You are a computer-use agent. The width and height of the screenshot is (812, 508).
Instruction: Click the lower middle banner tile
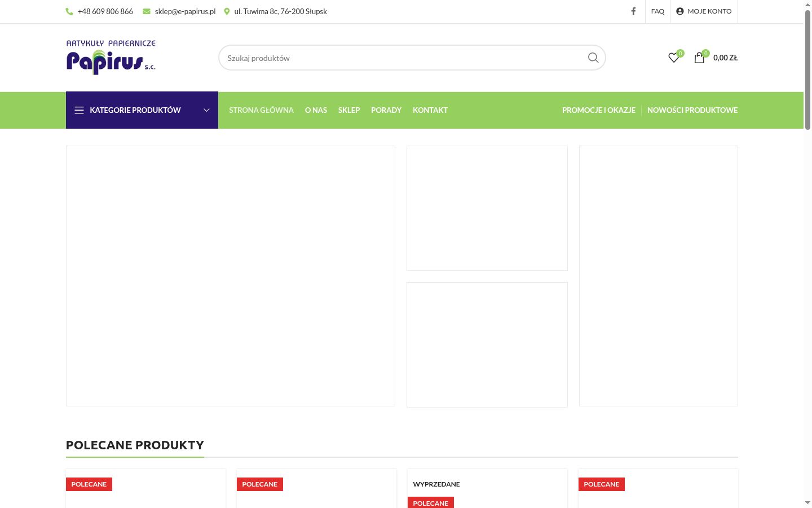pyautogui.click(x=487, y=345)
